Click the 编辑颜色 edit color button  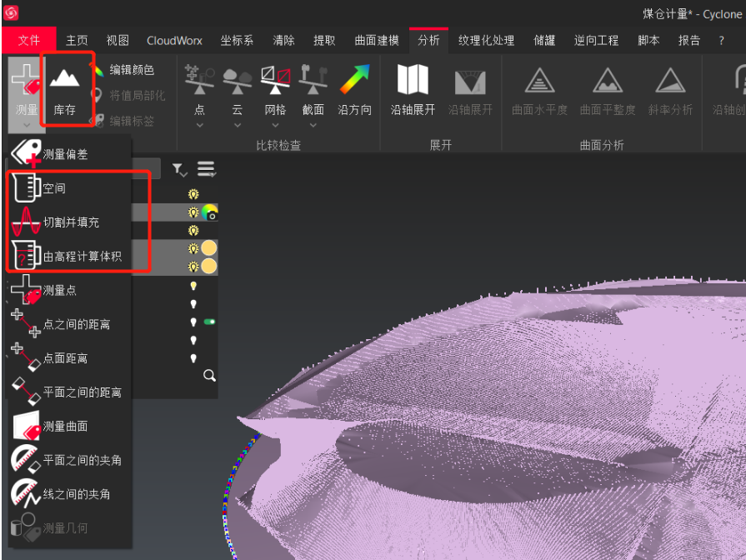coord(125,70)
